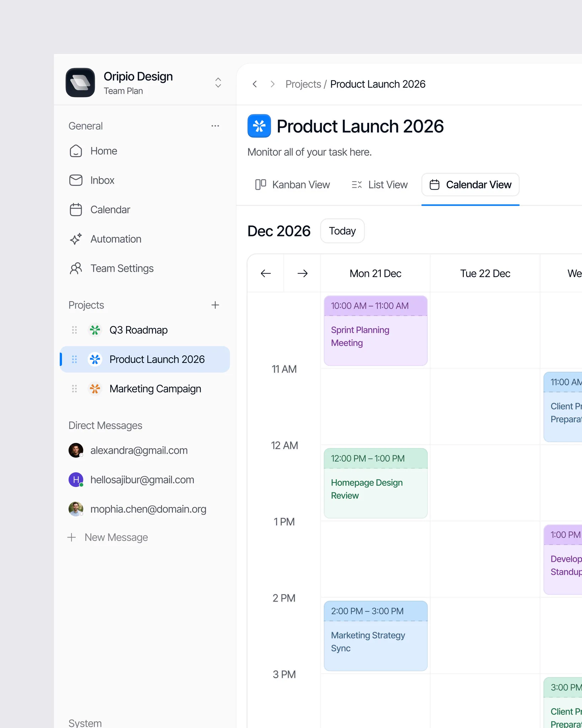This screenshot has height=728, width=582.
Task: Switch to Kanban View tab
Action: point(292,184)
